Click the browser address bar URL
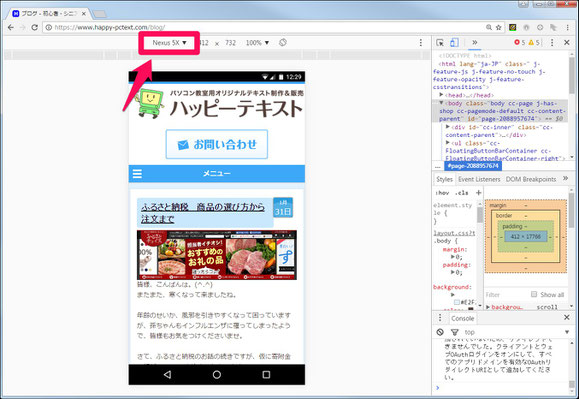 (x=110, y=27)
